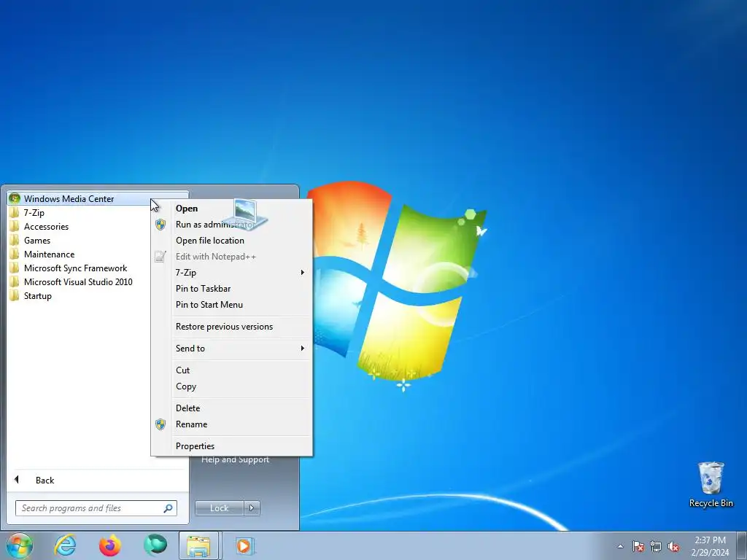This screenshot has width=747, height=560.
Task: Select Open in the context menu
Action: coord(231,209)
